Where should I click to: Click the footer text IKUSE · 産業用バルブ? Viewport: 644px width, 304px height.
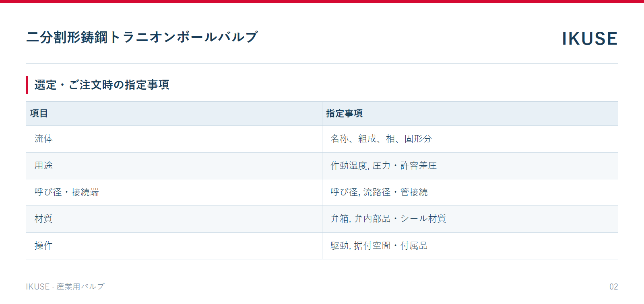(65, 286)
